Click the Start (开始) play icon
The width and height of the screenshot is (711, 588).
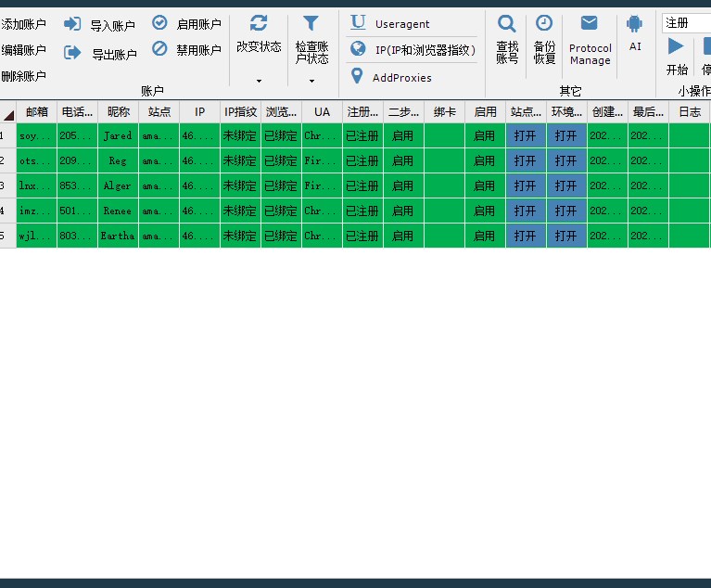click(676, 46)
